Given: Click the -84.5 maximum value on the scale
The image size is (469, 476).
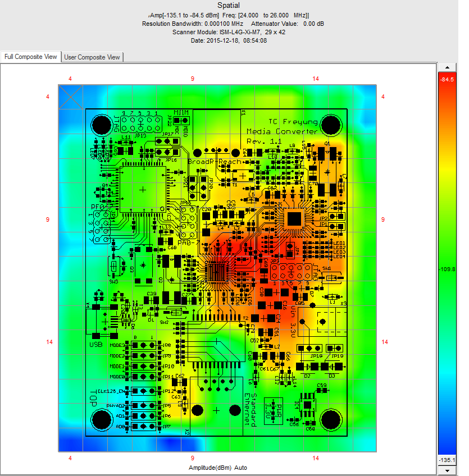Looking at the screenshot, I should tap(447, 80).
